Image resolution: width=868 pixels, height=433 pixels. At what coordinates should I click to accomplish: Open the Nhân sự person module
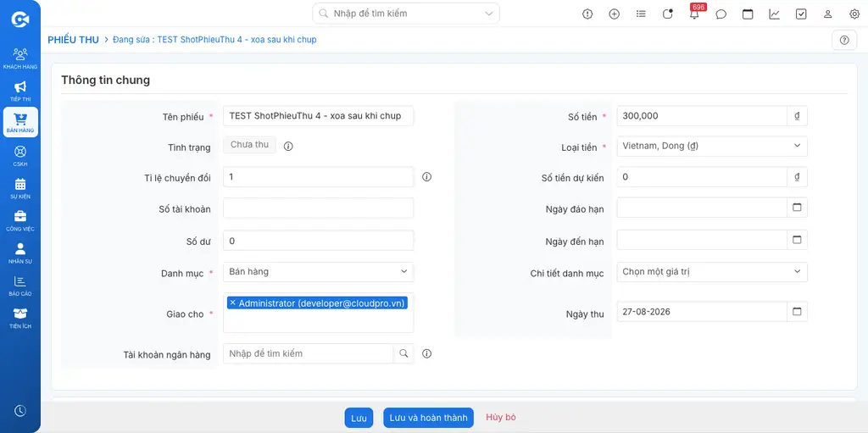pyautogui.click(x=20, y=253)
